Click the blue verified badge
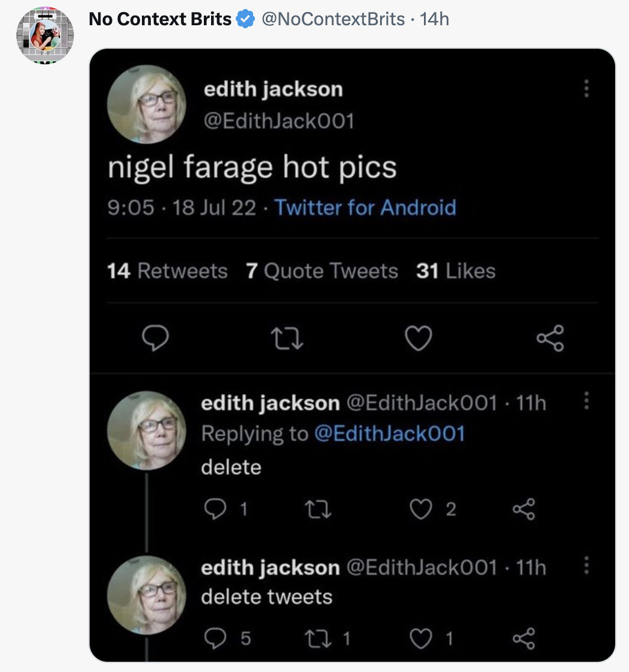 point(244,19)
